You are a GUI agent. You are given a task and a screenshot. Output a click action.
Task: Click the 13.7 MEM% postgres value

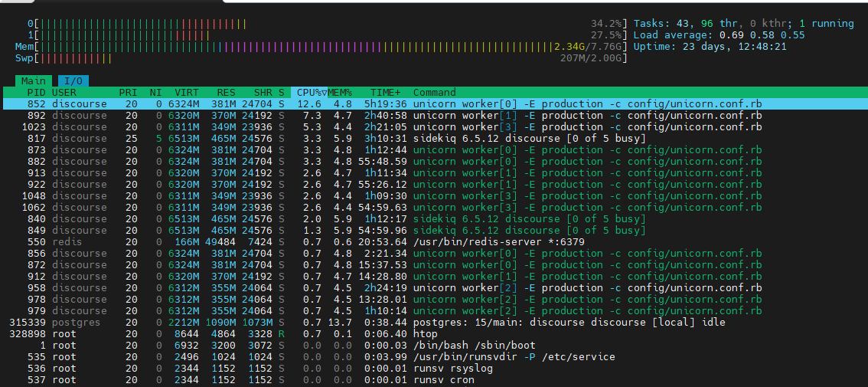340,322
